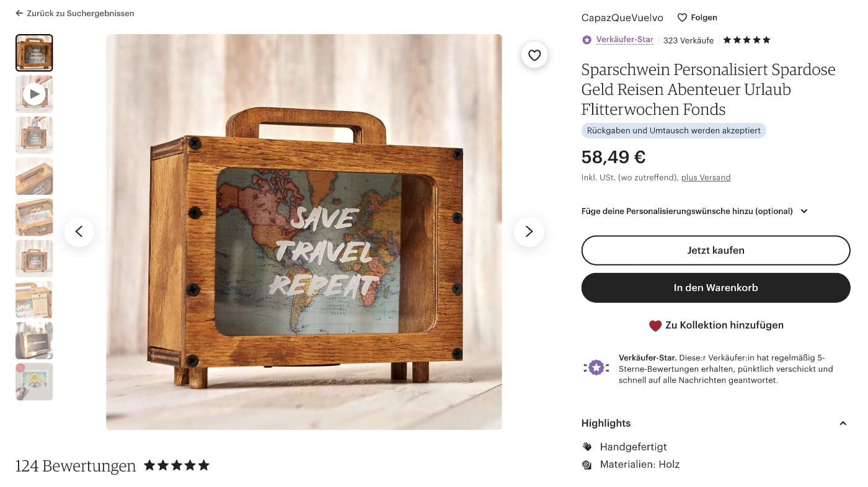The width and height of the screenshot is (868, 487).
Task: Open the plus Versand shipping link
Action: [706, 177]
